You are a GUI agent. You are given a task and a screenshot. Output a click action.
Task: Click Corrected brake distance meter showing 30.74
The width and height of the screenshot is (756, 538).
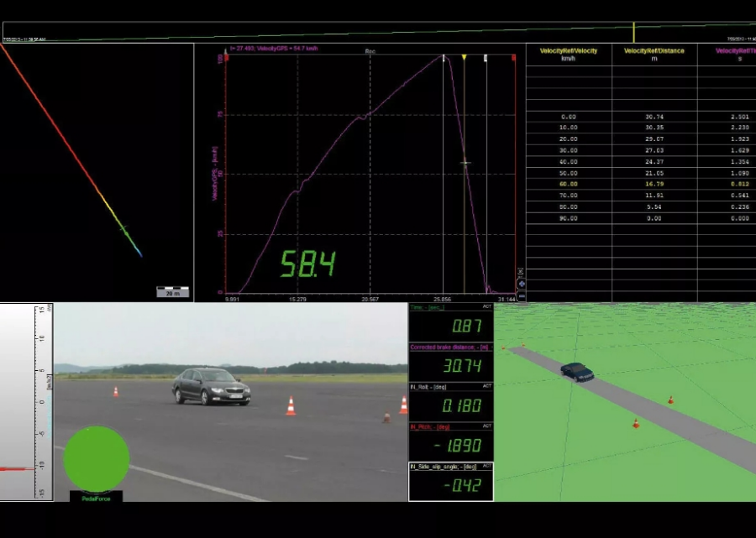coord(451,363)
